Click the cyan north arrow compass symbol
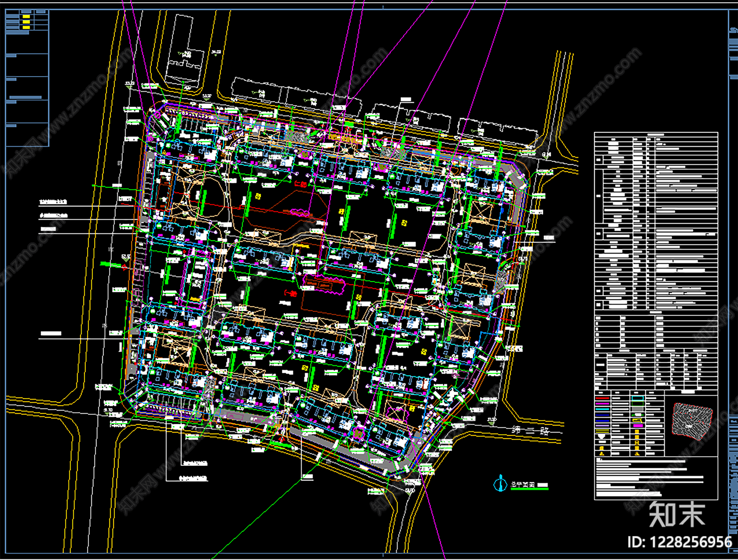Image resolution: width=738 pixels, height=560 pixels. tap(500, 483)
